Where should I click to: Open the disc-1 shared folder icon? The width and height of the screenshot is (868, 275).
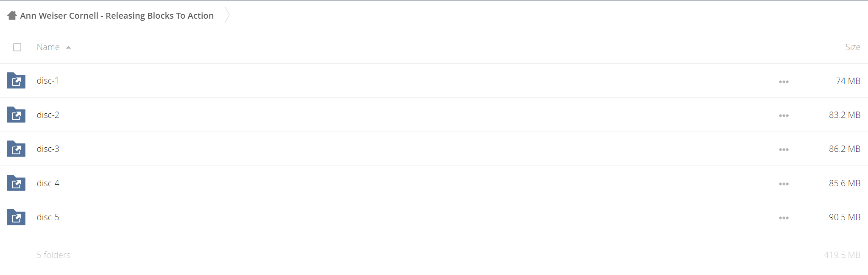point(16,81)
